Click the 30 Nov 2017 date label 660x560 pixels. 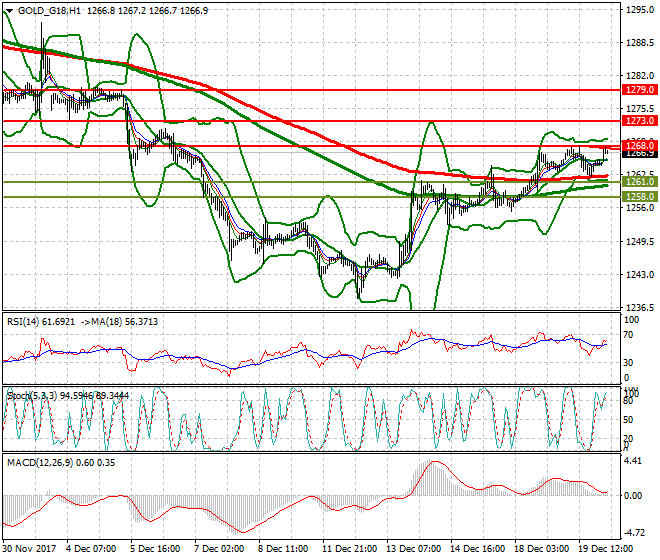[x=28, y=549]
